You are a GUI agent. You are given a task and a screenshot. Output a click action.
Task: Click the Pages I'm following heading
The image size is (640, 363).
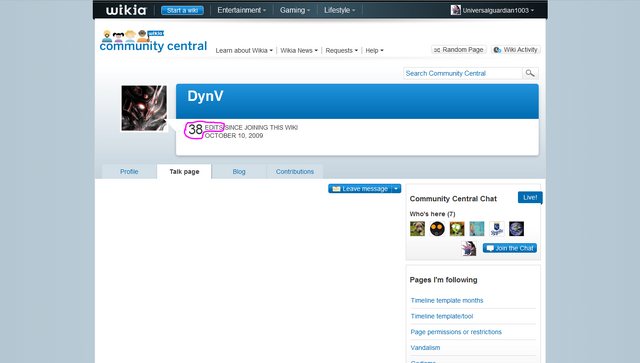(x=443, y=280)
